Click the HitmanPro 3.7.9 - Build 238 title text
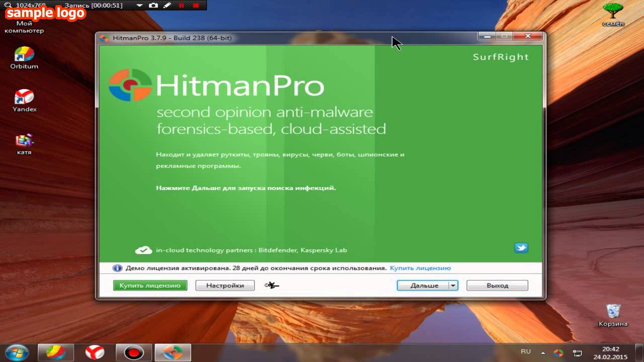Screen dimensions: 644x362 pyautogui.click(x=172, y=38)
